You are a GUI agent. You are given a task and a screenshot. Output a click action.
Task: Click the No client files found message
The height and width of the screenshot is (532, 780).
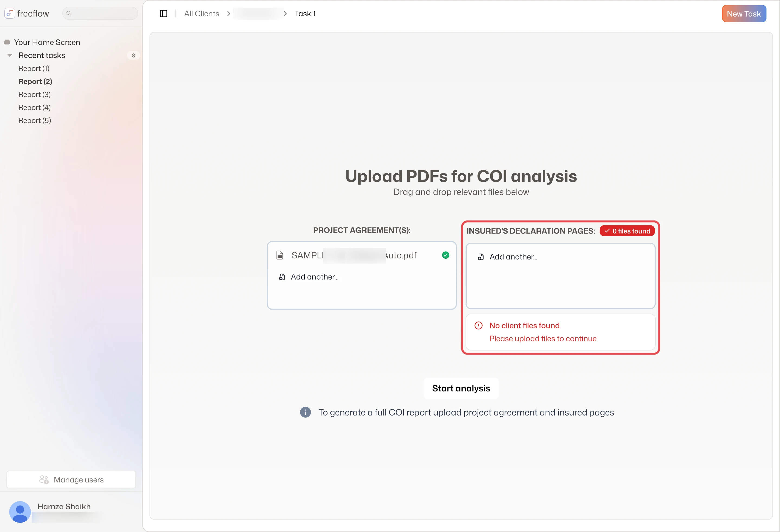tap(524, 326)
